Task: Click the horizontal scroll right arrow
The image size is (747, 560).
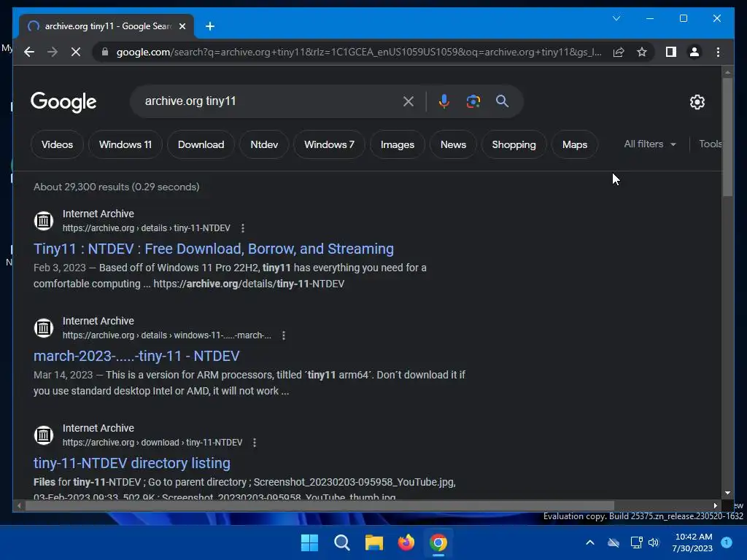Action: click(x=715, y=506)
